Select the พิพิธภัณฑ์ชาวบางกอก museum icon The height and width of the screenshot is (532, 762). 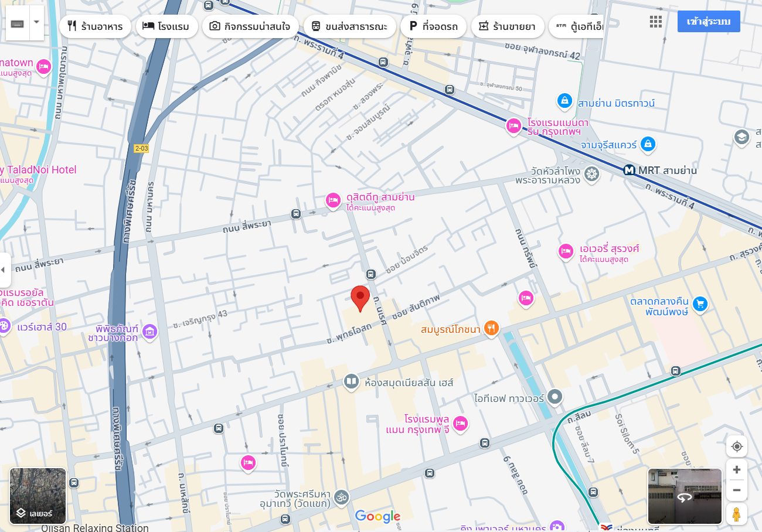pos(150,332)
